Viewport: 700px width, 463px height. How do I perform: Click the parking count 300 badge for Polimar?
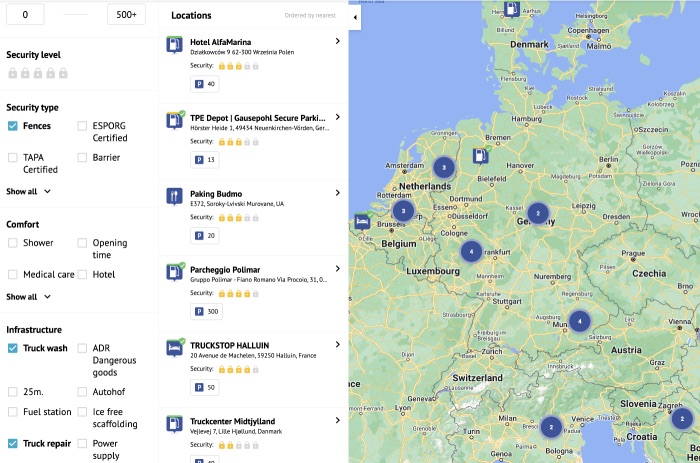point(207,312)
